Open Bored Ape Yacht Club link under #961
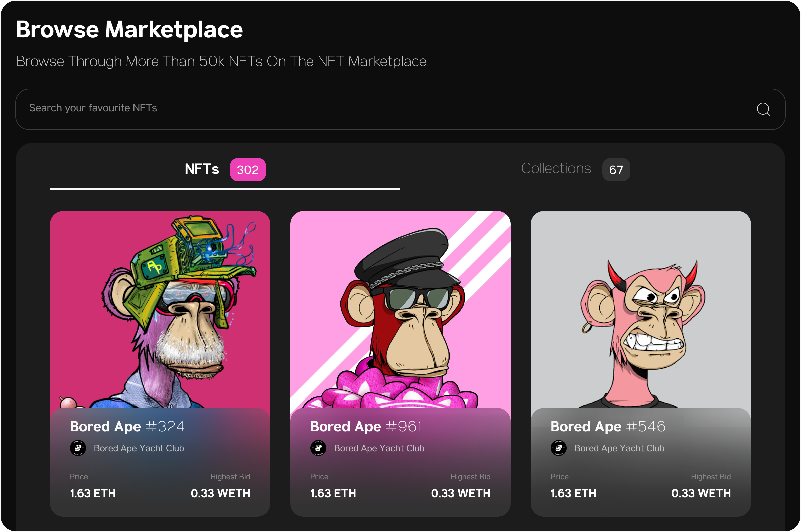 (x=379, y=448)
